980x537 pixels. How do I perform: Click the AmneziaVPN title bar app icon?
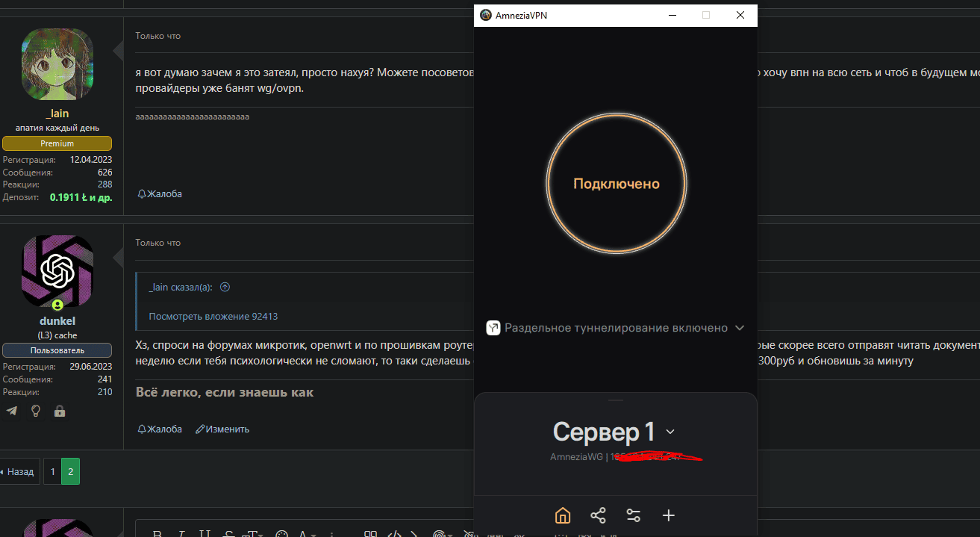[486, 15]
